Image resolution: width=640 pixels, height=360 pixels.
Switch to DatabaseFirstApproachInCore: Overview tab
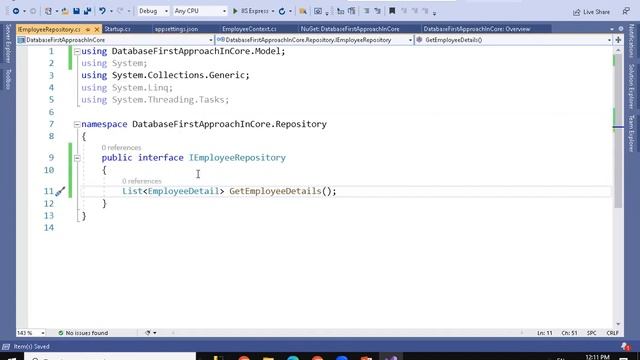click(x=477, y=29)
